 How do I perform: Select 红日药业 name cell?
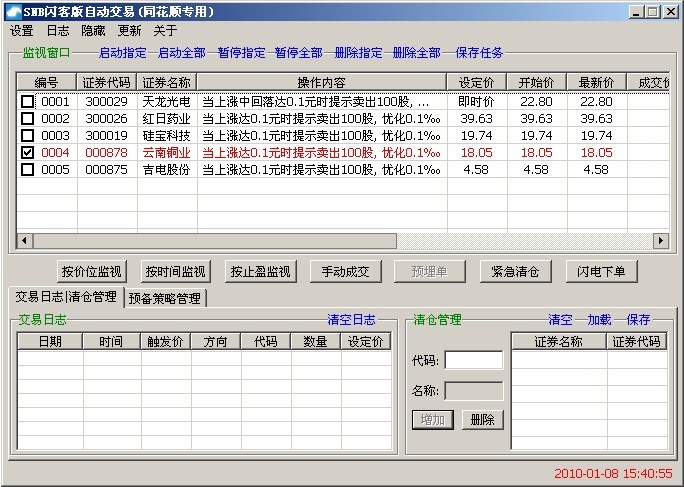point(166,119)
